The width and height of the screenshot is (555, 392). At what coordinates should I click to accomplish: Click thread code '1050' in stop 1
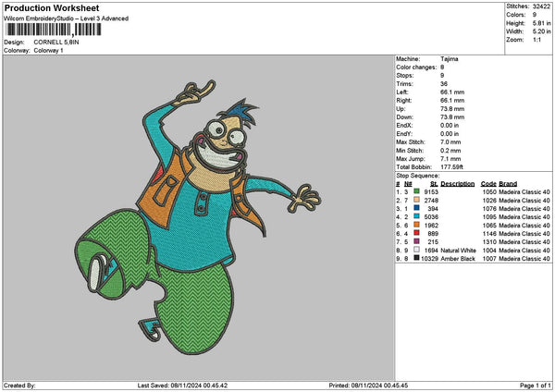pyautogui.click(x=489, y=191)
